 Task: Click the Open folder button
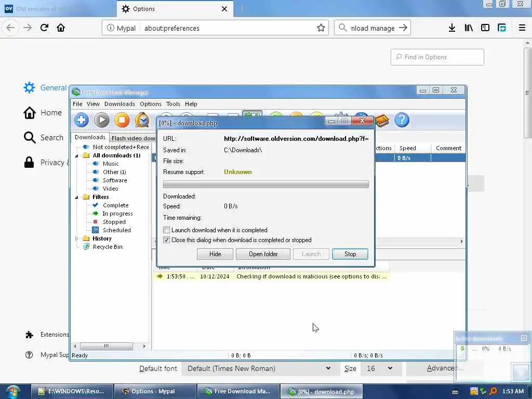(263, 254)
